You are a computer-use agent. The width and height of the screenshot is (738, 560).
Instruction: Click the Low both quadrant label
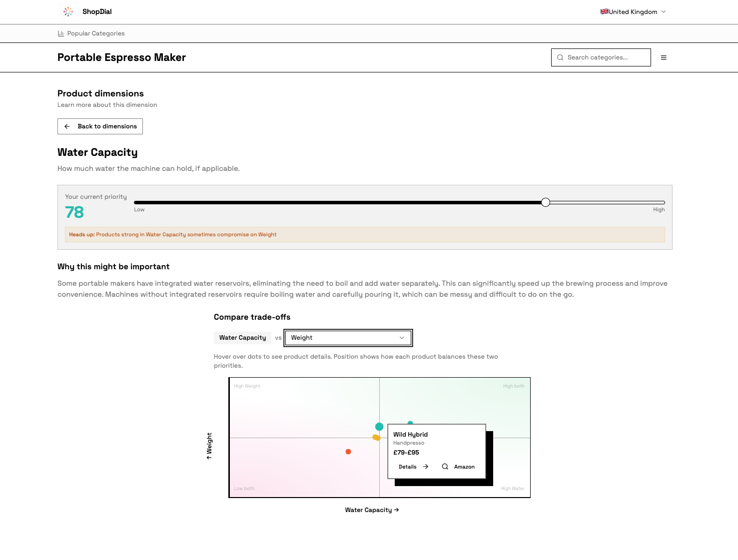pos(244,489)
